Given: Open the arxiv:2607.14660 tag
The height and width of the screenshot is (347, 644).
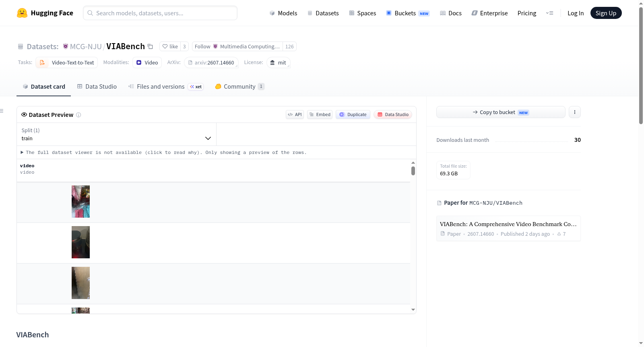Looking at the screenshot, I should click(x=211, y=62).
